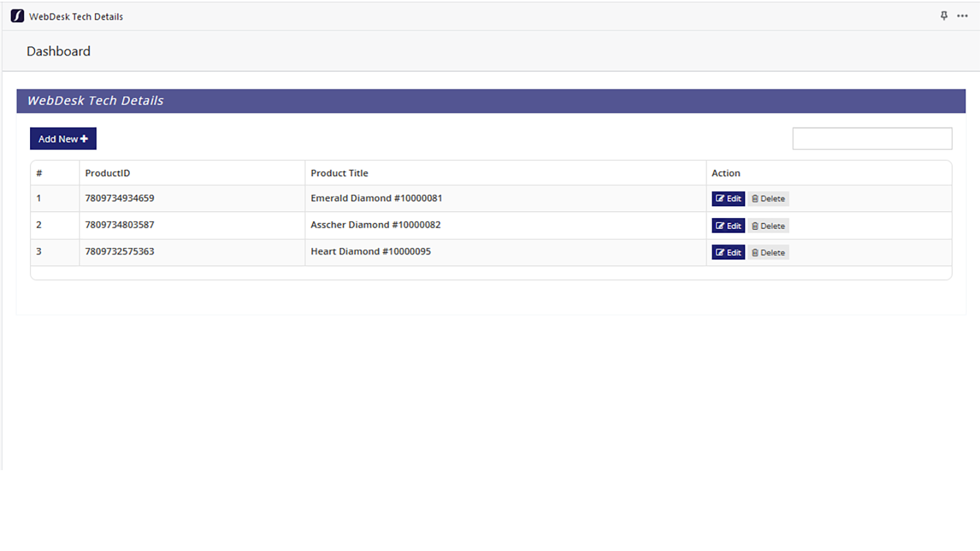Viewport: 980px width, 551px height.
Task: Delete the Heart Diamond #10000095 row
Action: pos(768,252)
